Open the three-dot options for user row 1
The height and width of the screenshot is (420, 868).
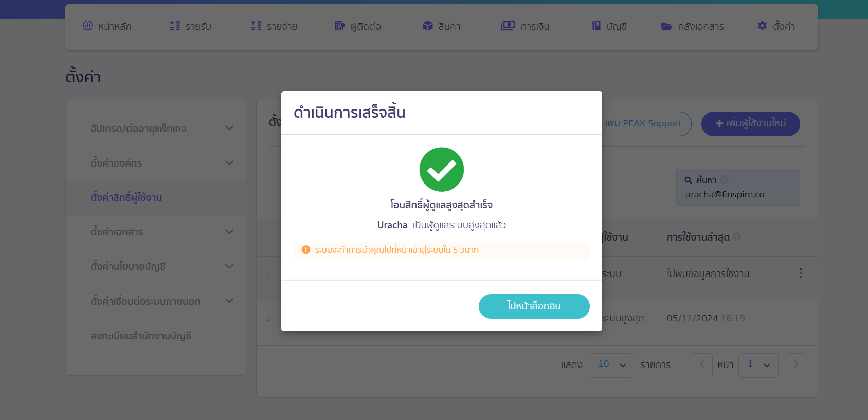pos(801,273)
